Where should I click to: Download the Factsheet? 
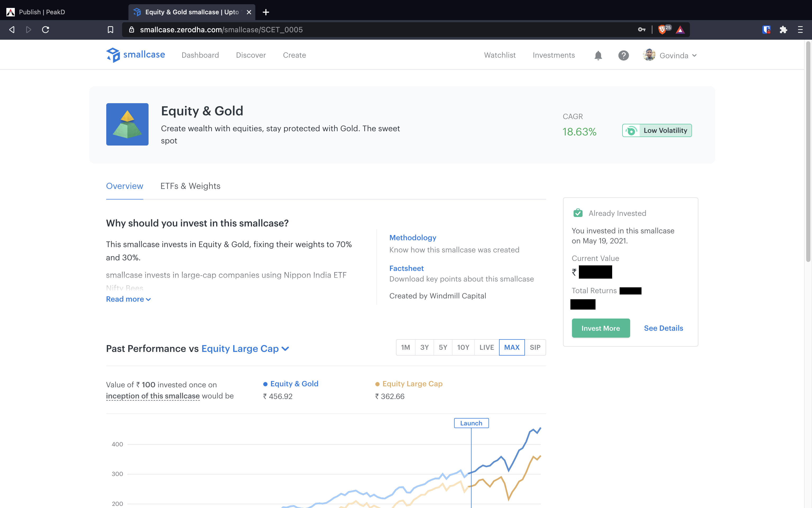[x=406, y=268]
